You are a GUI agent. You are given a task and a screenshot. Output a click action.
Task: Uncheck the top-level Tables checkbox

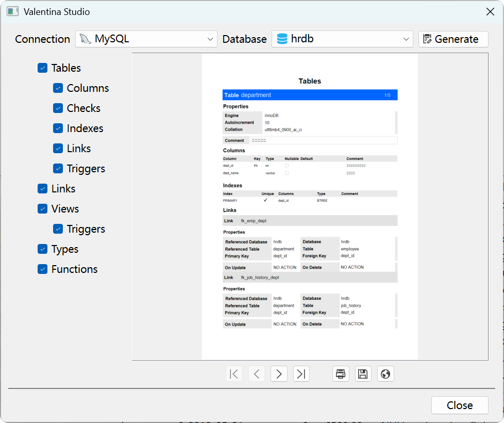tap(42, 68)
